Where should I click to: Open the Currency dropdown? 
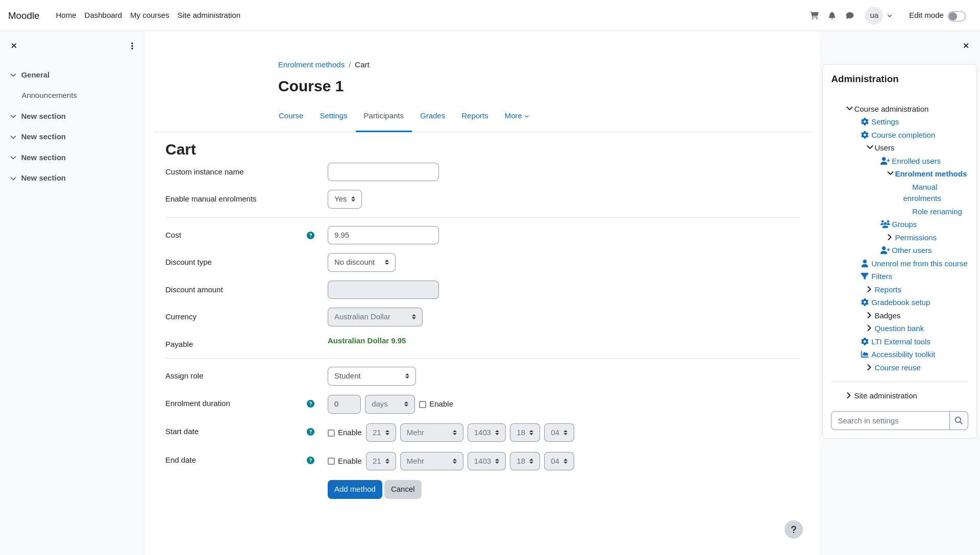(x=375, y=317)
